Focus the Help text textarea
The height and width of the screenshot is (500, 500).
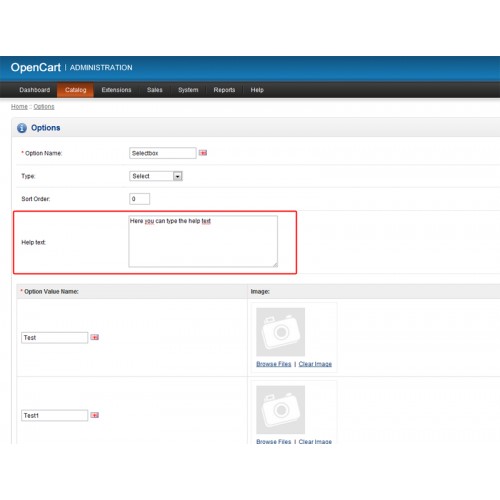click(x=203, y=241)
